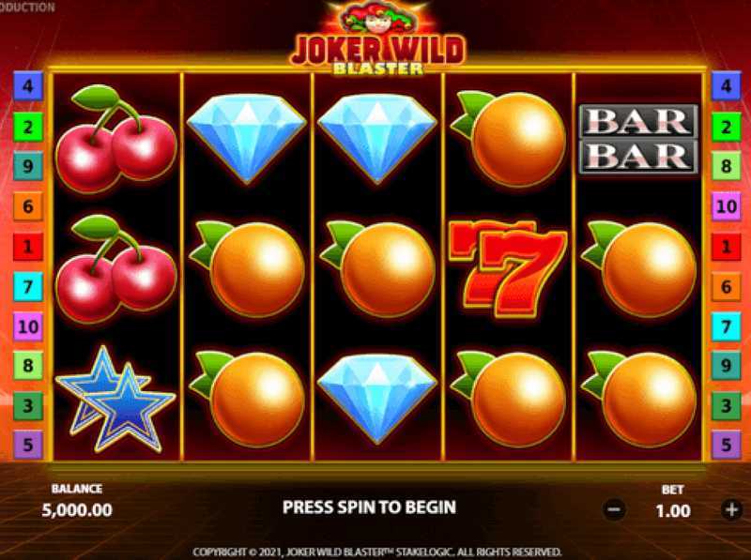
Task: Click the top-left cherries symbol
Action: [115, 139]
